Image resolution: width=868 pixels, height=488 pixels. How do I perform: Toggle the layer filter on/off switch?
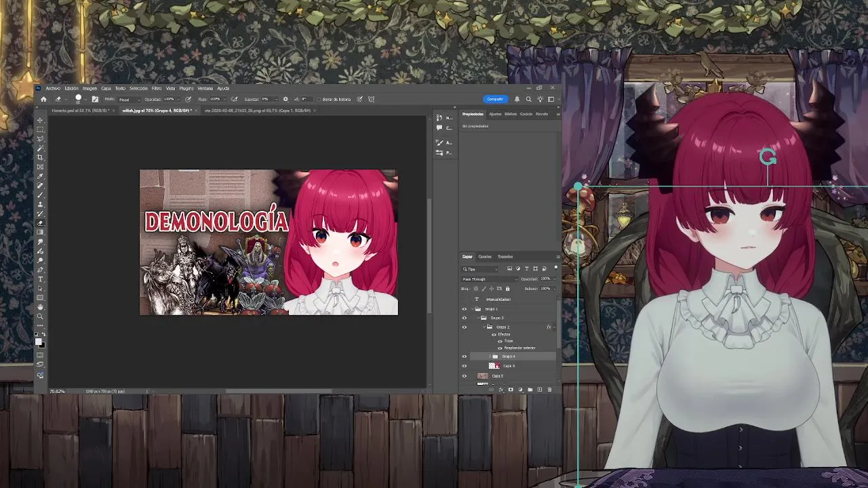(556, 268)
